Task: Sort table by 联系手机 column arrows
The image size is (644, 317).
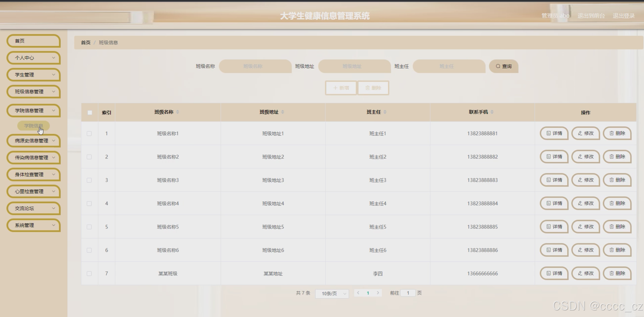Action: [x=492, y=112]
